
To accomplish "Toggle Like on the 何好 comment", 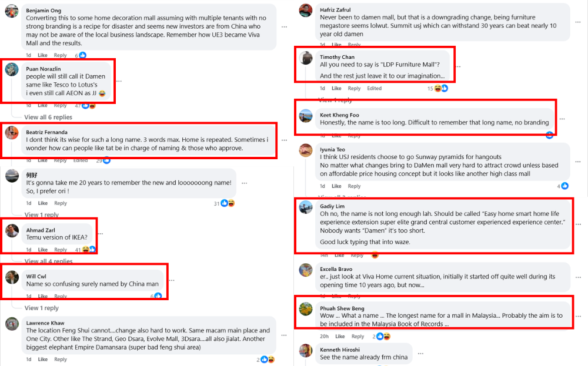I will (x=43, y=203).
